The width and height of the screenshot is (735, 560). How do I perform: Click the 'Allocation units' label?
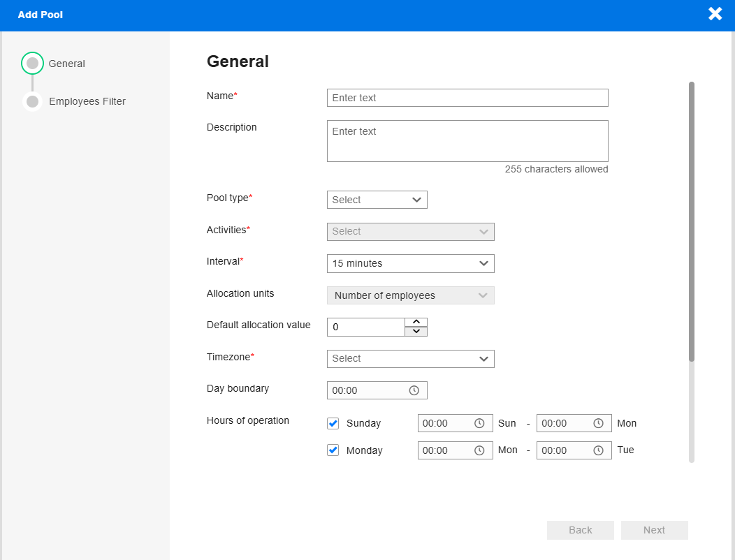240,293
